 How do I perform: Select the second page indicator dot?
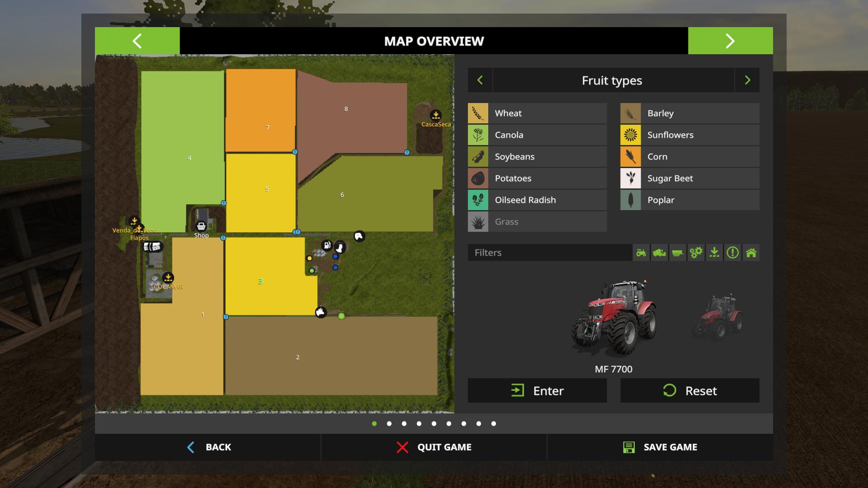click(x=389, y=424)
